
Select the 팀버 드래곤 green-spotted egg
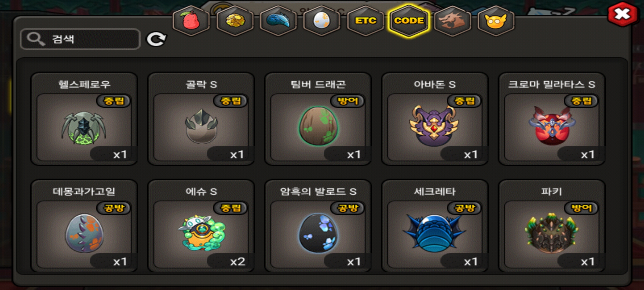click(318, 119)
